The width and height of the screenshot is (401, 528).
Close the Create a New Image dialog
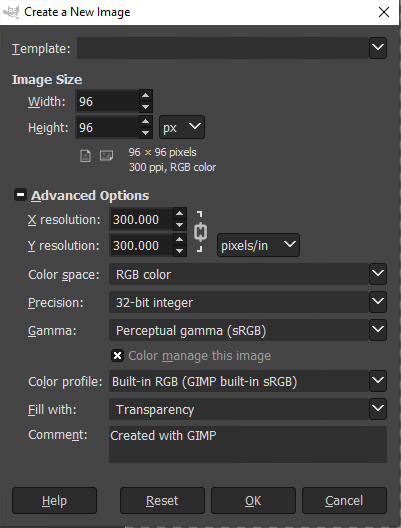[384, 12]
